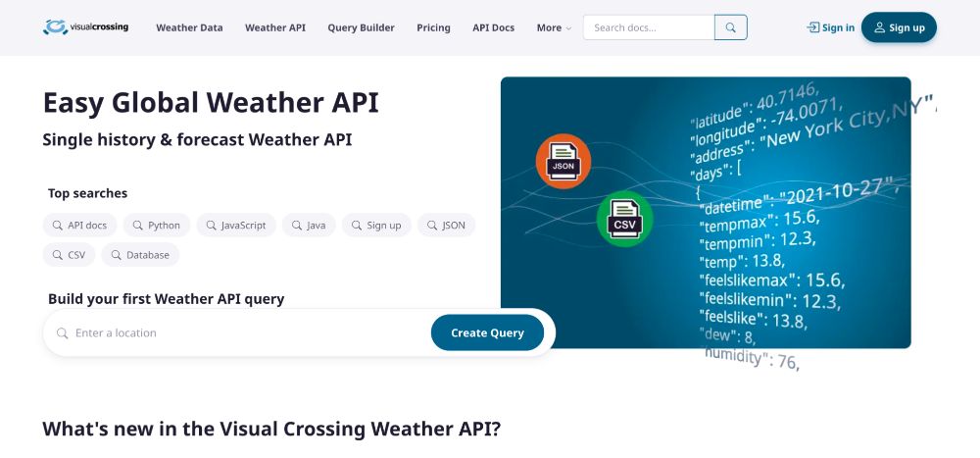Open the Weather Data menu item
The height and width of the screenshot is (458, 980).
pos(189,27)
